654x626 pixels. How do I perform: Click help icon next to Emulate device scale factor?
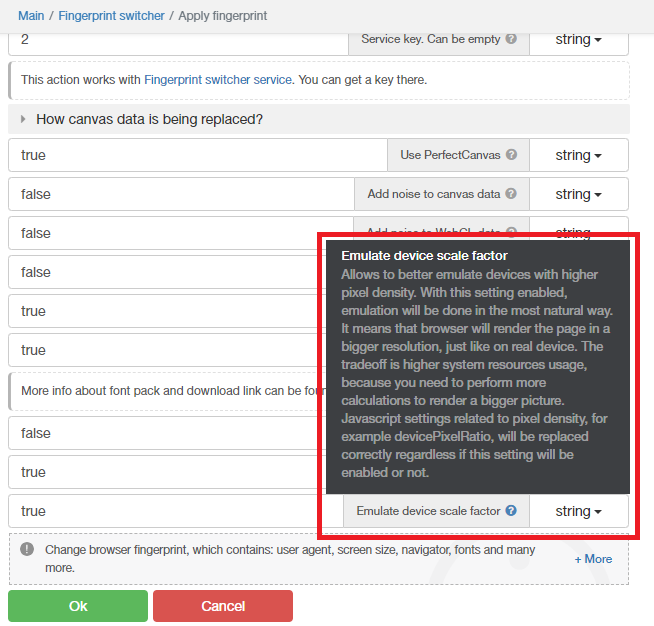pos(511,511)
